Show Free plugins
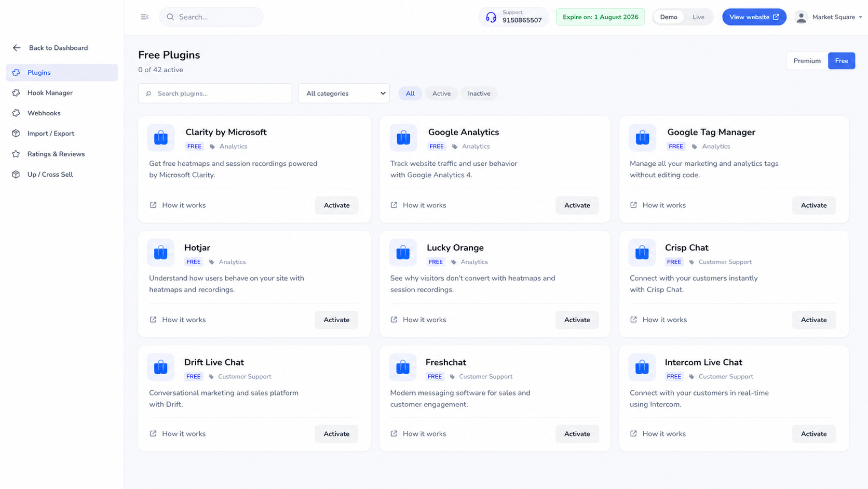Image resolution: width=868 pixels, height=489 pixels. (x=842, y=61)
